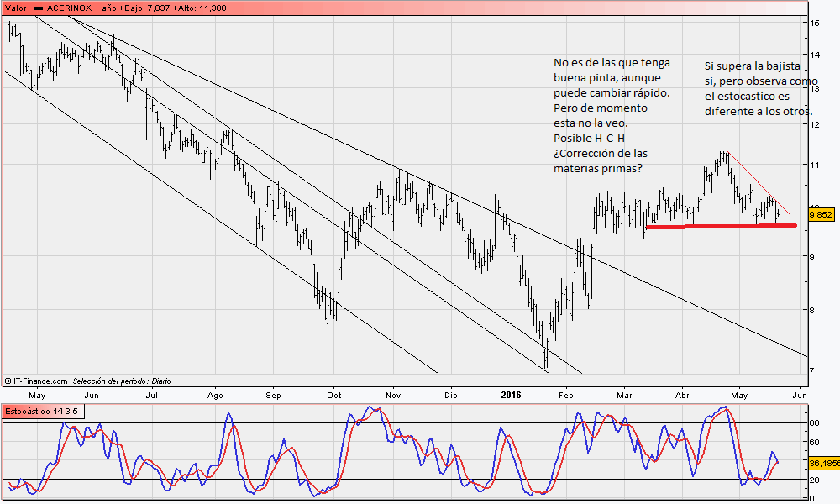Screen dimensions: 840x504
Task: Click stochastic axis label 20
Action: (x=814, y=480)
